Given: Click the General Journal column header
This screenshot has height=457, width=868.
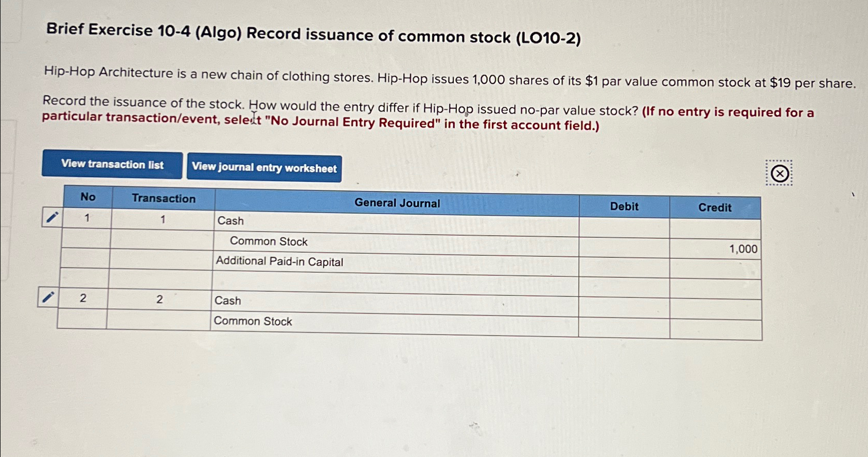Looking at the screenshot, I should click(x=397, y=203).
